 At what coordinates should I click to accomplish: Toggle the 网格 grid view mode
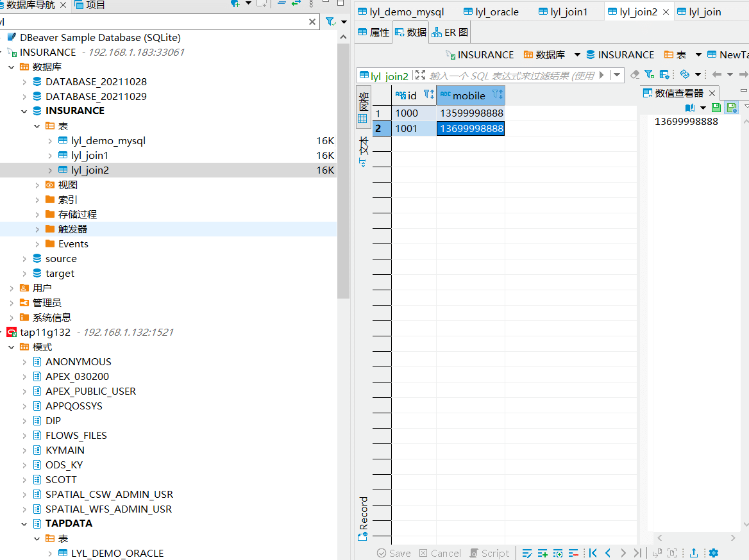(x=363, y=108)
